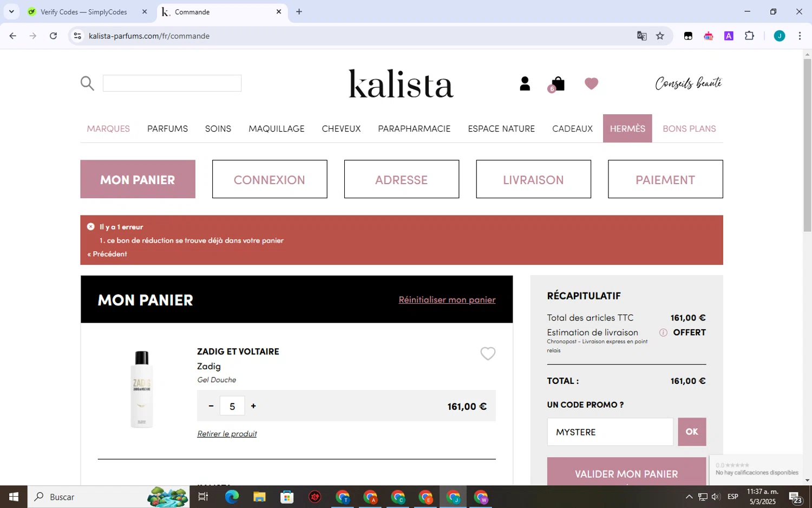The height and width of the screenshot is (508, 812).
Task: Open the Windows Start menu
Action: click(14, 497)
